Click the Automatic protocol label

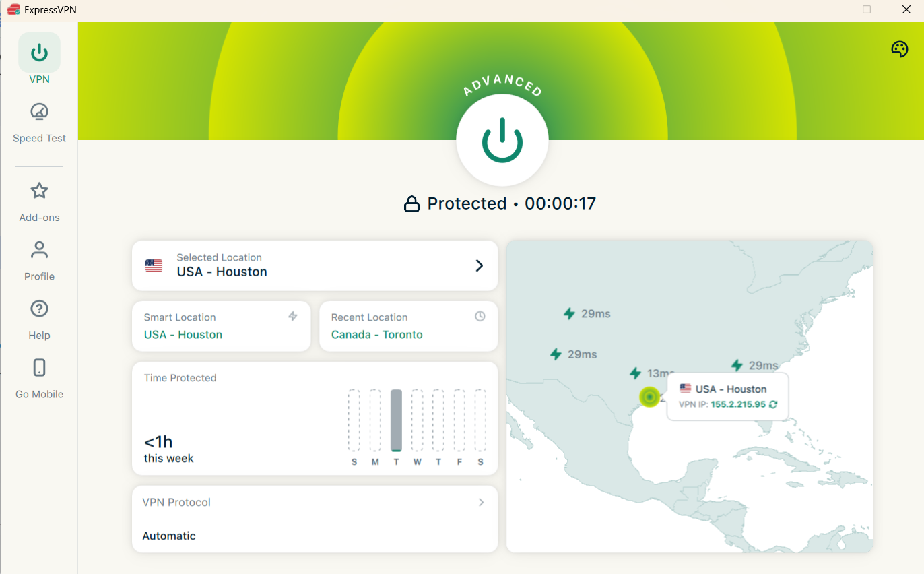pyautogui.click(x=168, y=536)
